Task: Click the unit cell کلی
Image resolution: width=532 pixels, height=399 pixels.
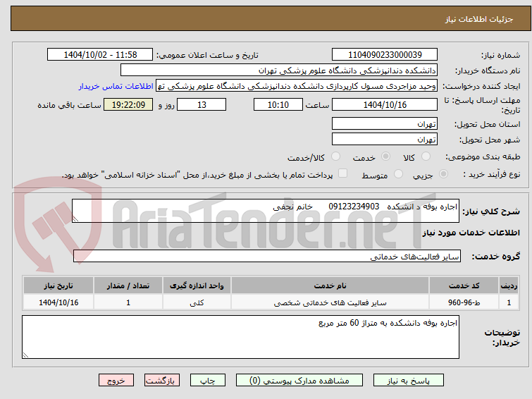Action: pos(197,302)
